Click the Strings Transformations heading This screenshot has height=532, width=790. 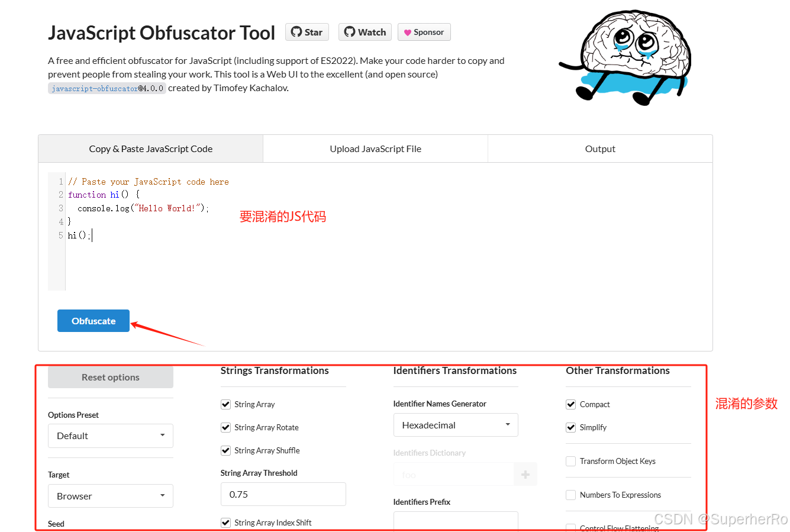click(x=275, y=370)
